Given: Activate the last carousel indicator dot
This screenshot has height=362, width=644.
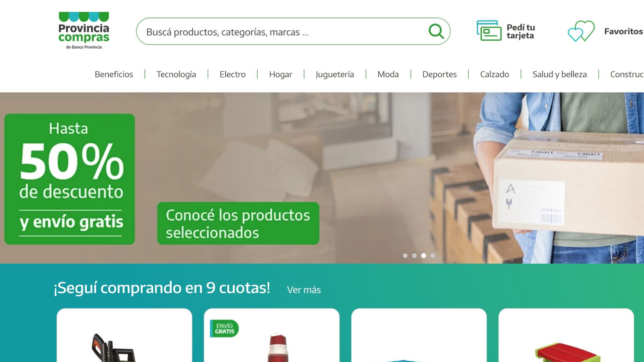Looking at the screenshot, I should click(433, 256).
